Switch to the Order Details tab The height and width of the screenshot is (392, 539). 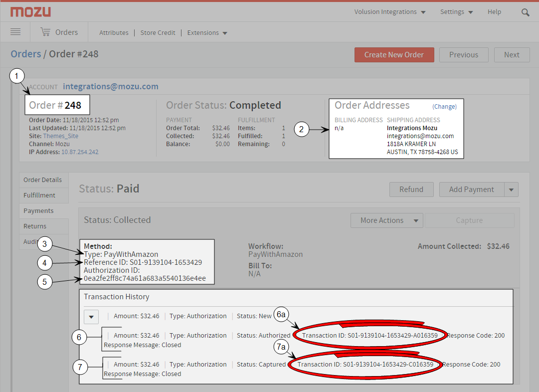44,180
